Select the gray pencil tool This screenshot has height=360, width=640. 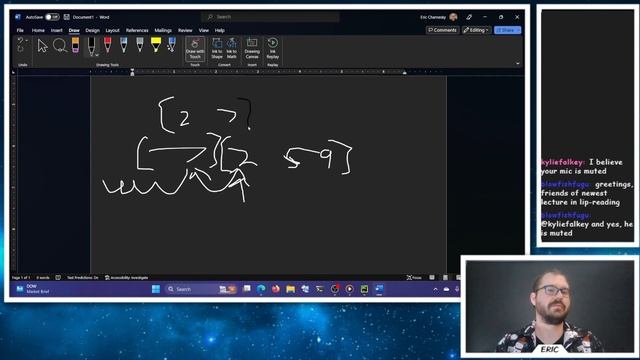click(x=140, y=45)
